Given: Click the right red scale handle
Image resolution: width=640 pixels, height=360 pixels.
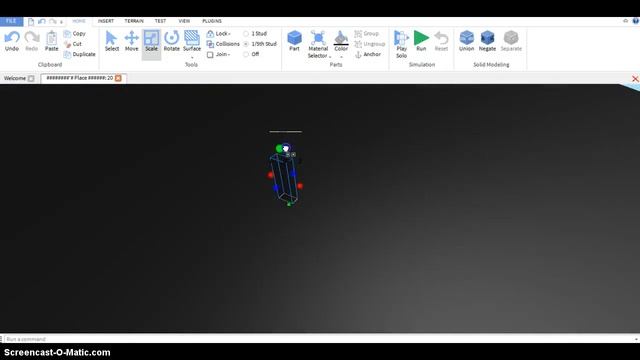Looking at the screenshot, I should click(300, 186).
